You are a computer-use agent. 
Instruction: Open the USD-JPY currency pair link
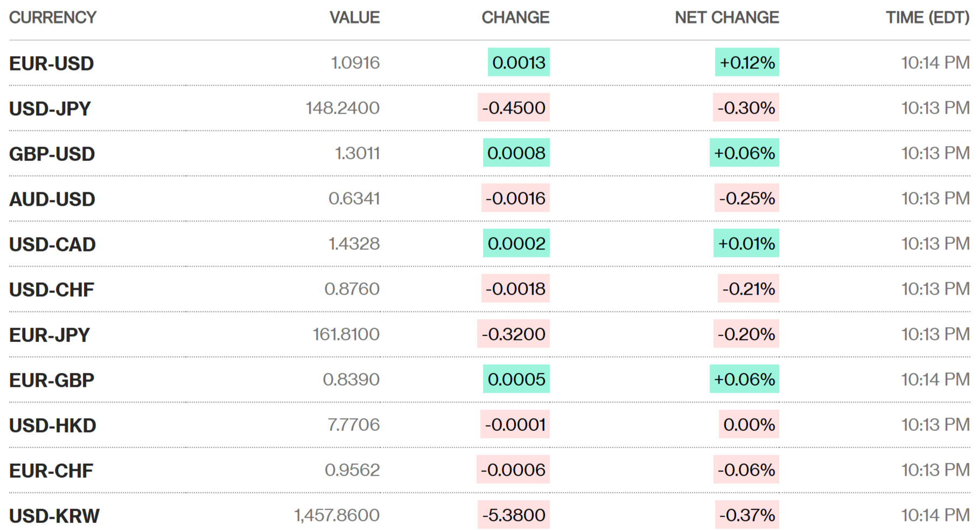pyautogui.click(x=50, y=109)
